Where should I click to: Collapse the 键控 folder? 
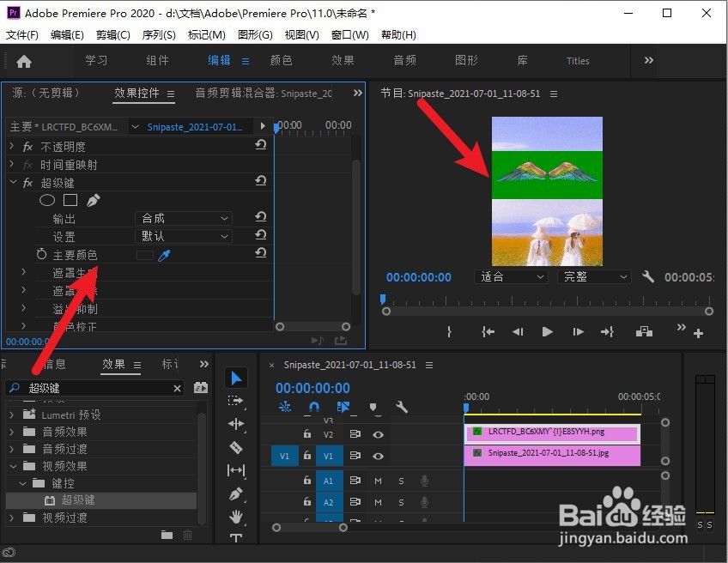pos(22,483)
